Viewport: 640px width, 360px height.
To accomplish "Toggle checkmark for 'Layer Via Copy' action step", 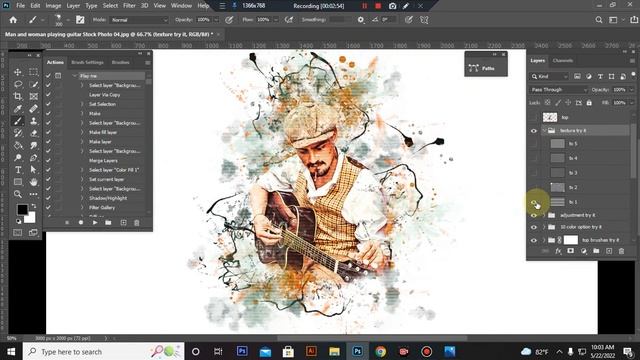I will [49, 95].
